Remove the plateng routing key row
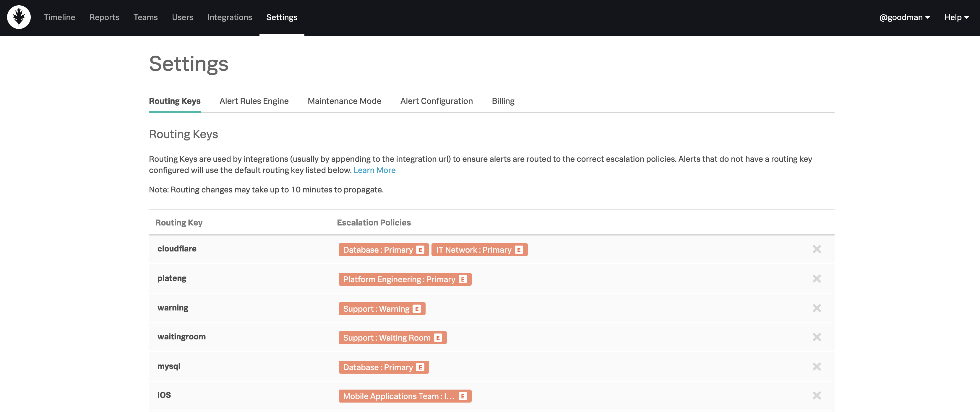The height and width of the screenshot is (412, 980). pyautogui.click(x=816, y=279)
